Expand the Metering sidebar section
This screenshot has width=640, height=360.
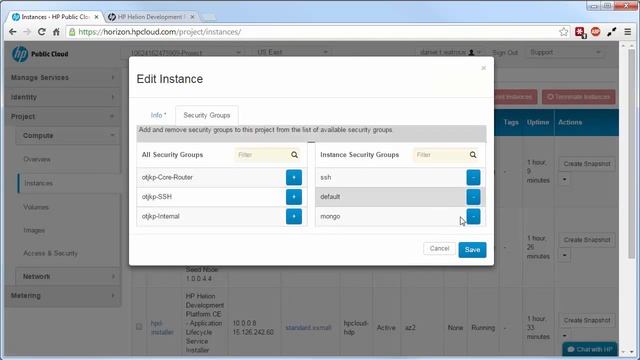click(62, 296)
